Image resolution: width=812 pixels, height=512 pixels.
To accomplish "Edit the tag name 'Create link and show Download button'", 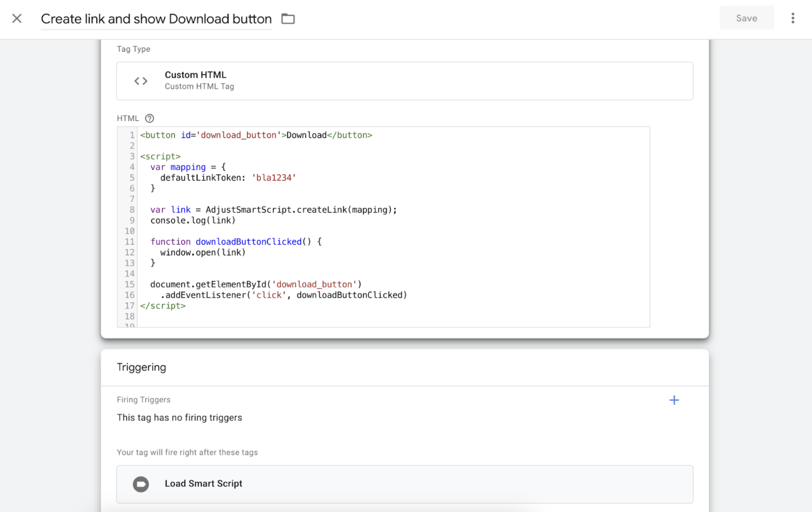I will 156,19.
